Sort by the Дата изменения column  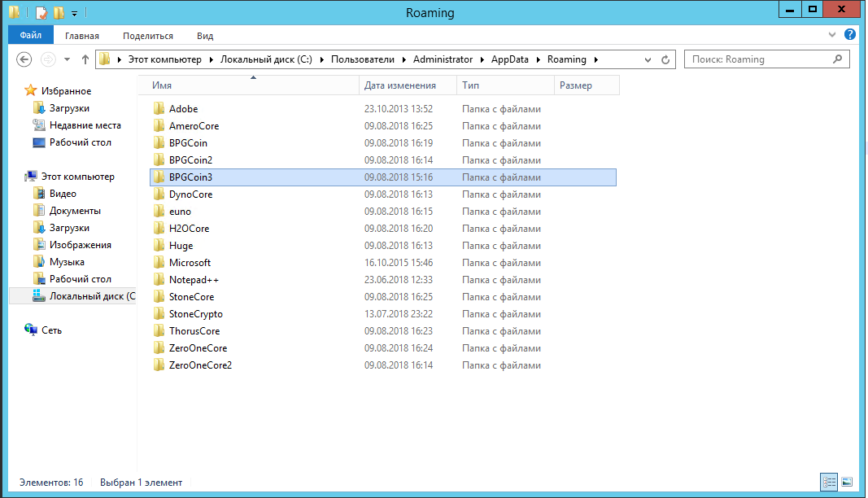(408, 85)
